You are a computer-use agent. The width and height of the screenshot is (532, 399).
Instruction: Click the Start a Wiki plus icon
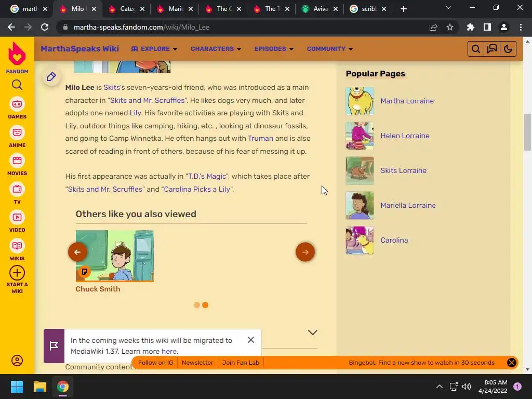coord(17,273)
